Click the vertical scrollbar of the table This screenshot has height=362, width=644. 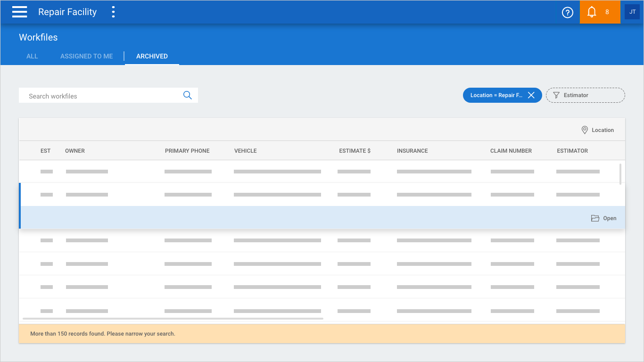(620, 173)
